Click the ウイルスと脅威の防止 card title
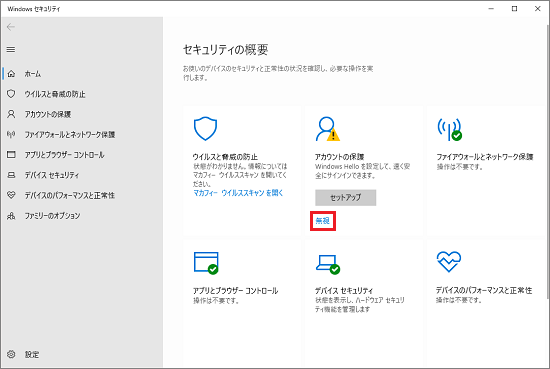Viewport: 550px width, 369px height. click(x=225, y=157)
